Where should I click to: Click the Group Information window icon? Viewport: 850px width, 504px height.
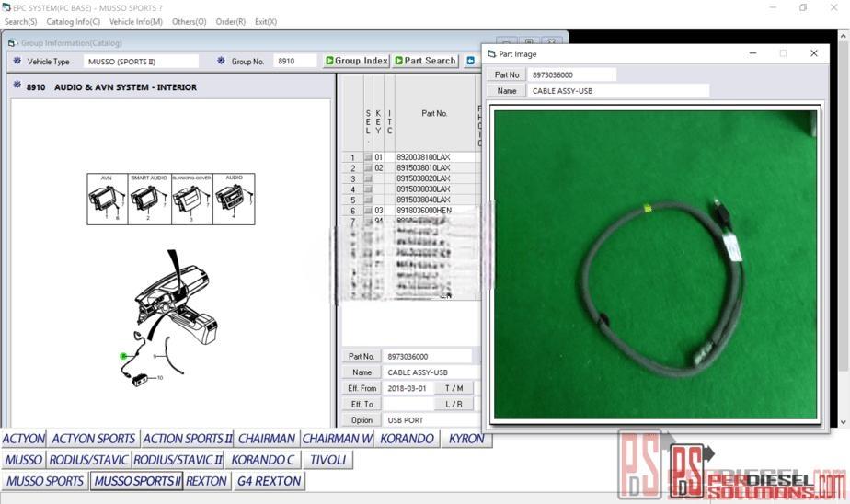click(13, 43)
